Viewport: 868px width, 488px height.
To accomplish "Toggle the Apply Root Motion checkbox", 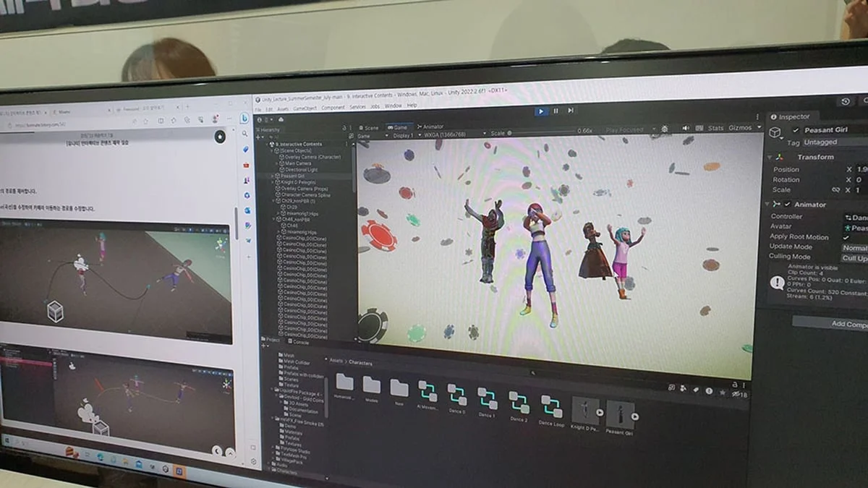I will (x=846, y=237).
